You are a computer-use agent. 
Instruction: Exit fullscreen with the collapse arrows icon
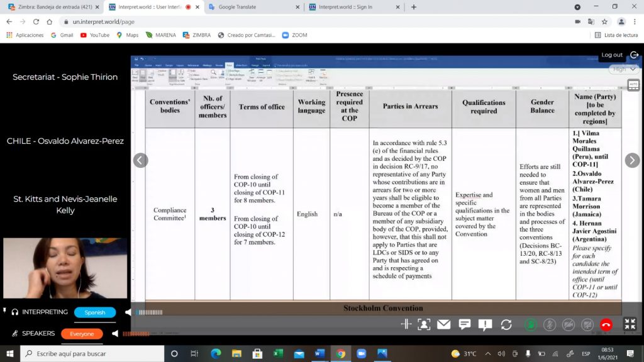(630, 324)
